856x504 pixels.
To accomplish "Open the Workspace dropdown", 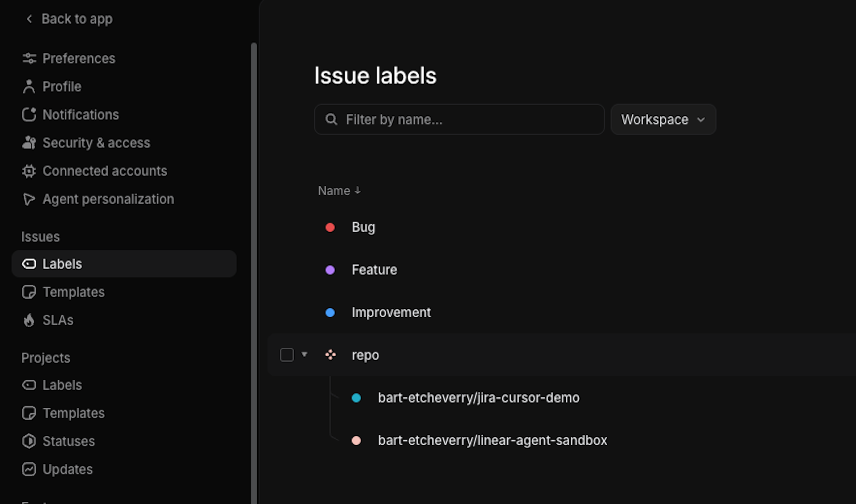I will click(663, 119).
